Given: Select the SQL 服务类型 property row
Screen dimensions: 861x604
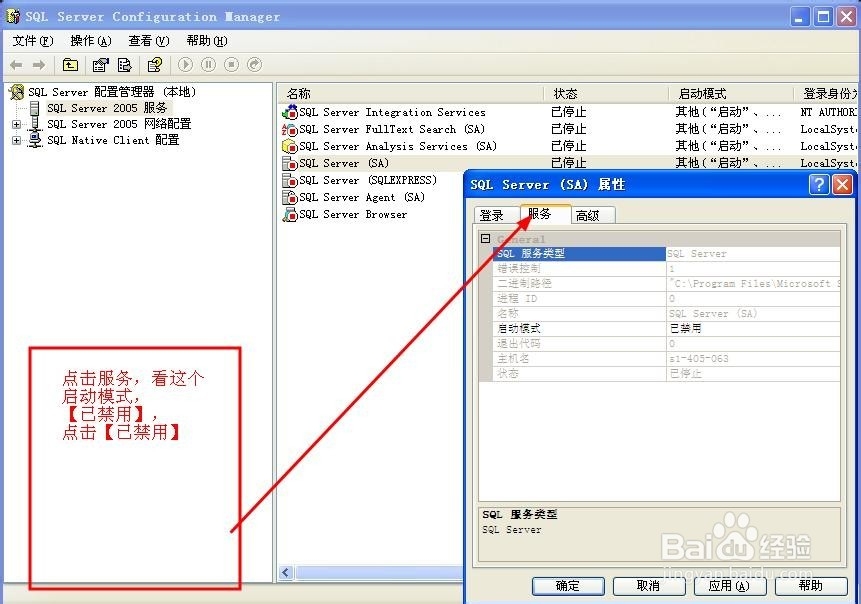Looking at the screenshot, I should pyautogui.click(x=667, y=254).
